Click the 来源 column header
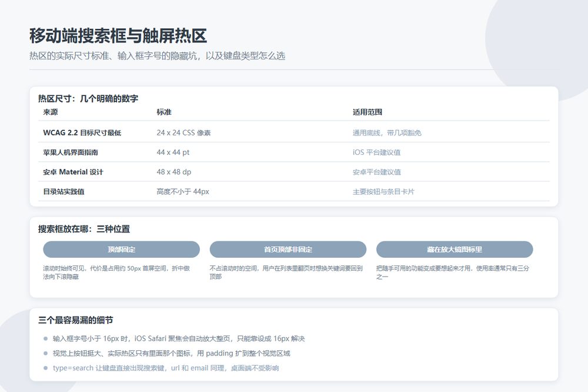This screenshot has width=588, height=392. (50, 112)
